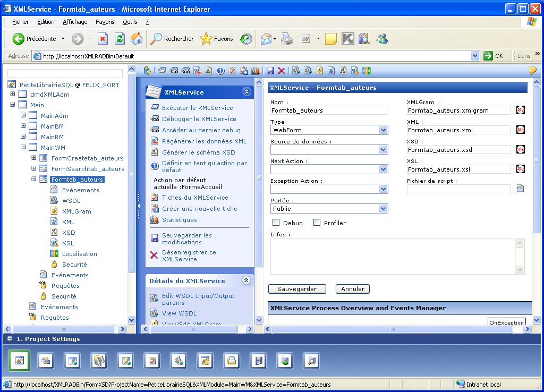Viewport: 544px width, 392px height.
Task: Click inside the Infos text area
Action: pos(393,256)
